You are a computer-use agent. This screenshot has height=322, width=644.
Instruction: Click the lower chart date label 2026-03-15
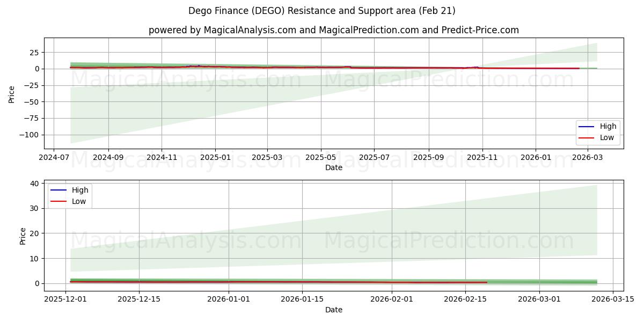(x=612, y=299)
